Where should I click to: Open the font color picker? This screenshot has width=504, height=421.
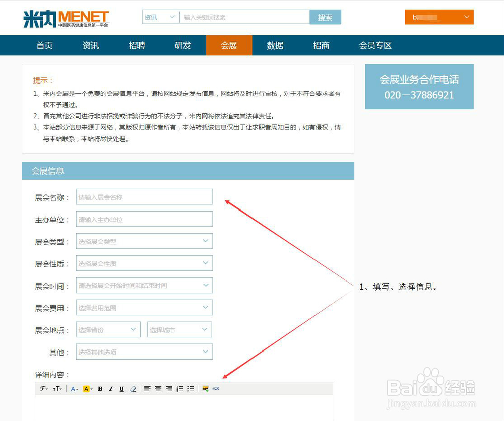pyautogui.click(x=74, y=389)
